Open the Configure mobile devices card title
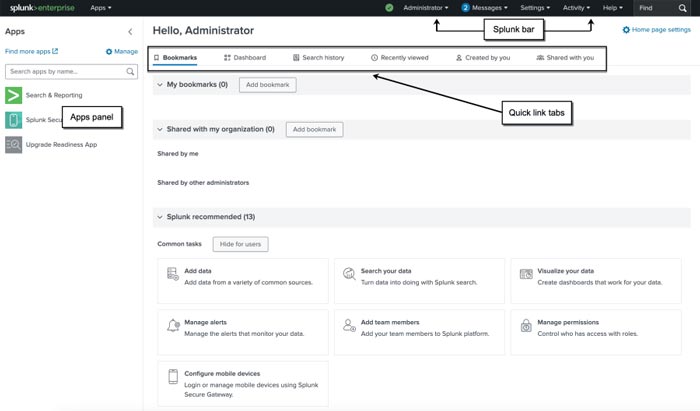 222,374
